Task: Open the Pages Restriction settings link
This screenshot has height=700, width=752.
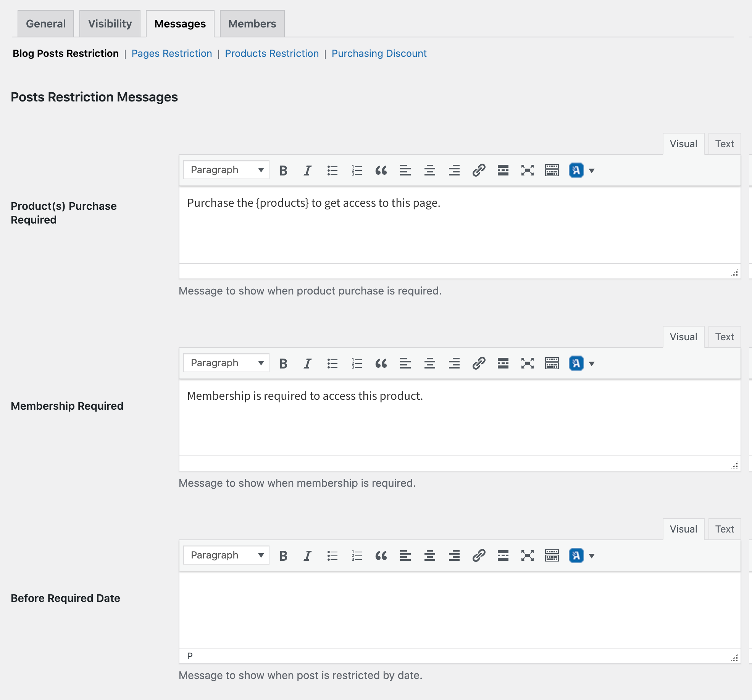Action: point(171,53)
